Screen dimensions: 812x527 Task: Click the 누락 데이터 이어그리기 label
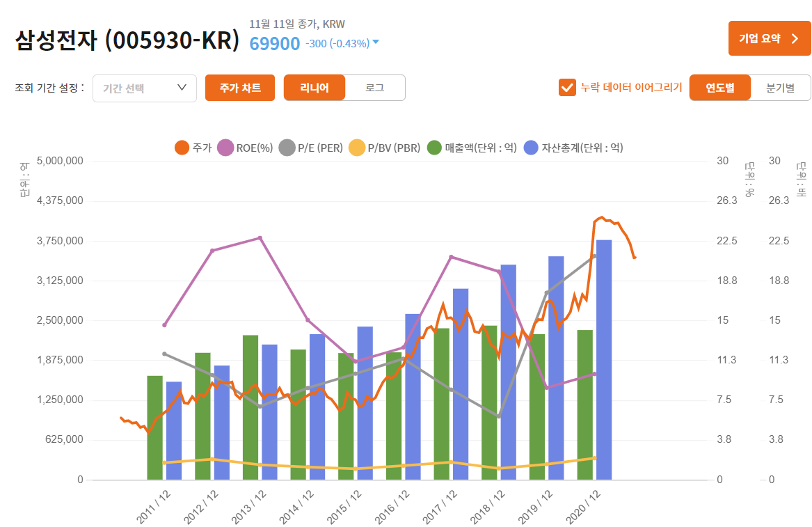pos(631,88)
